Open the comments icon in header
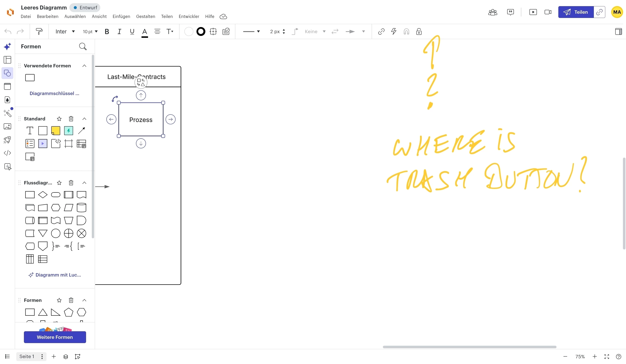The width and height of the screenshot is (626, 364). coord(510,12)
